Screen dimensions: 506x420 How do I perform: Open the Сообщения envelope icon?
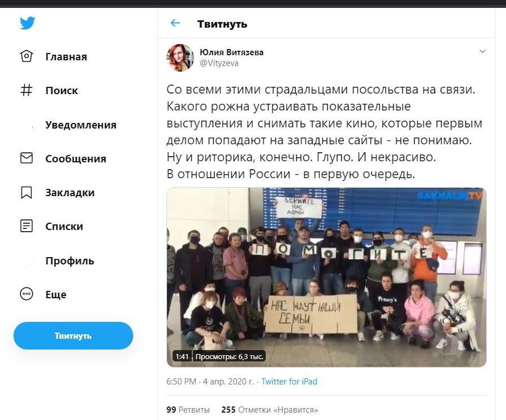point(27,158)
